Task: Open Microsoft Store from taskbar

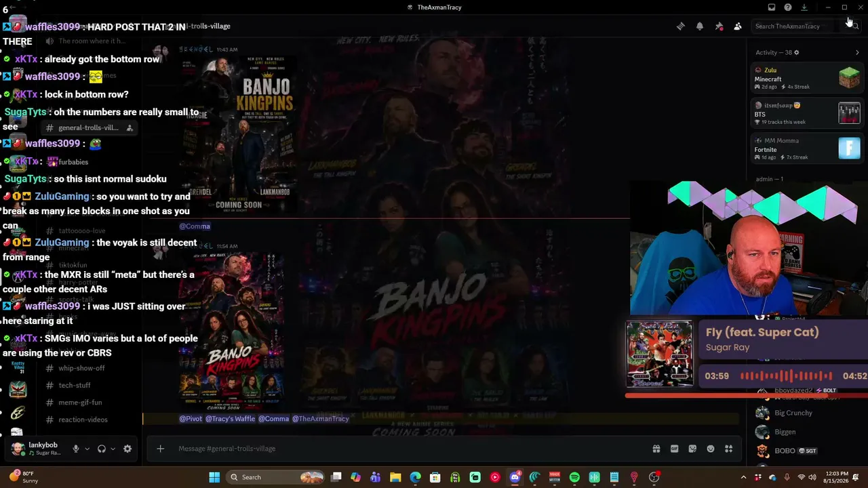Action: coord(435,477)
